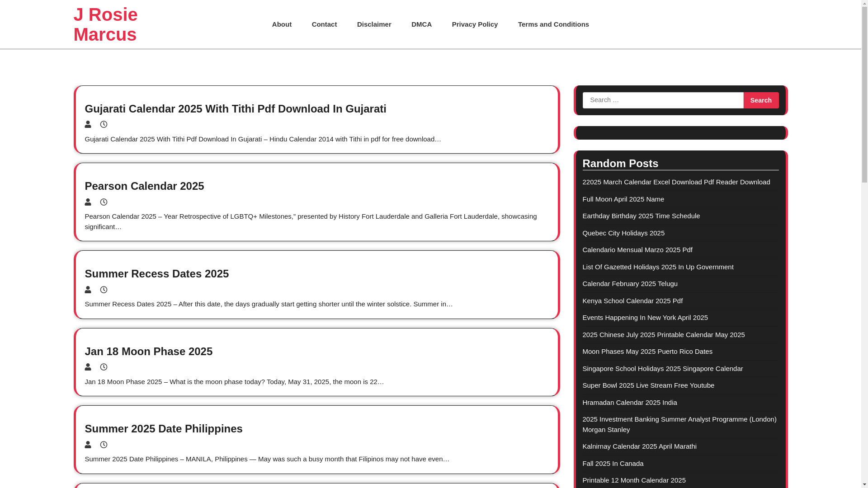The height and width of the screenshot is (488, 868).
Task: Open Kenya School Calendar 2025 Pdf link
Action: tap(632, 301)
